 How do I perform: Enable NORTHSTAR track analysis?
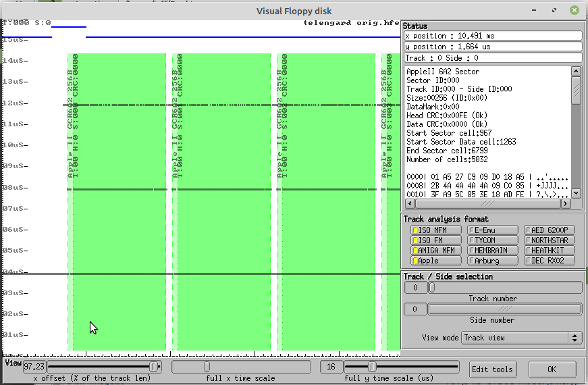550,240
